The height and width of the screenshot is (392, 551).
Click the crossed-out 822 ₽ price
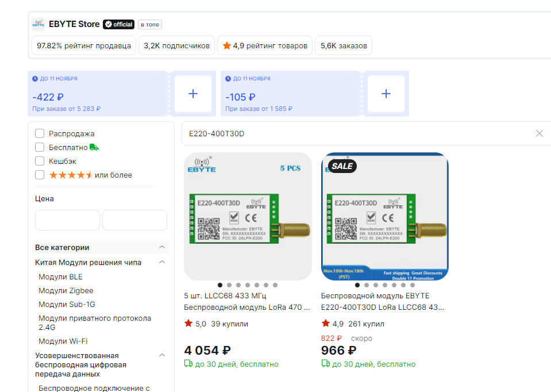click(x=331, y=338)
